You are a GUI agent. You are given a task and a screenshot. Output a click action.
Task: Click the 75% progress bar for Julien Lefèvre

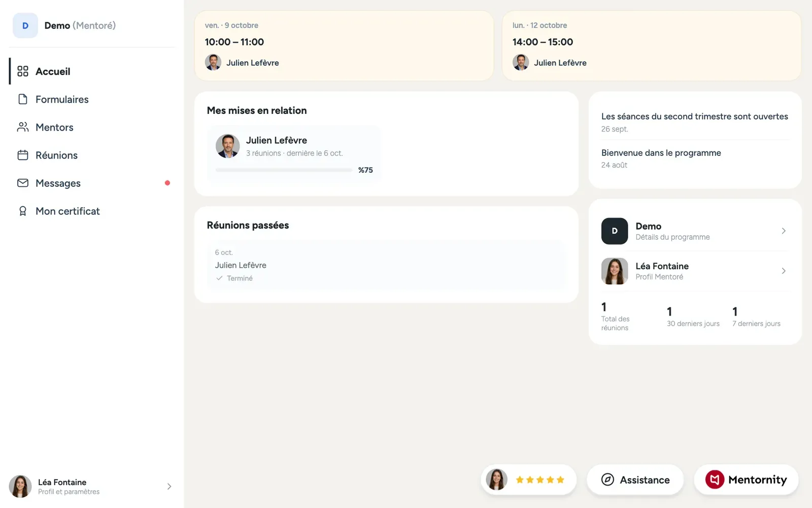(x=284, y=170)
